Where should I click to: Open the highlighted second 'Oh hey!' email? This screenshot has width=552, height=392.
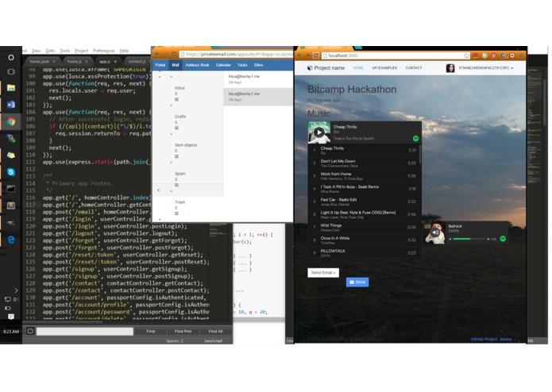[258, 97]
